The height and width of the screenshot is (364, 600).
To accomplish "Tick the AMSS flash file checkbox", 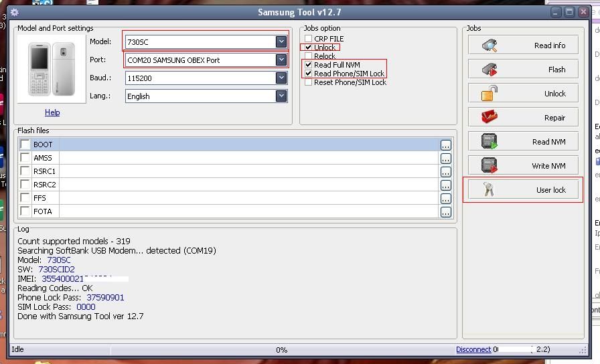I will point(25,157).
